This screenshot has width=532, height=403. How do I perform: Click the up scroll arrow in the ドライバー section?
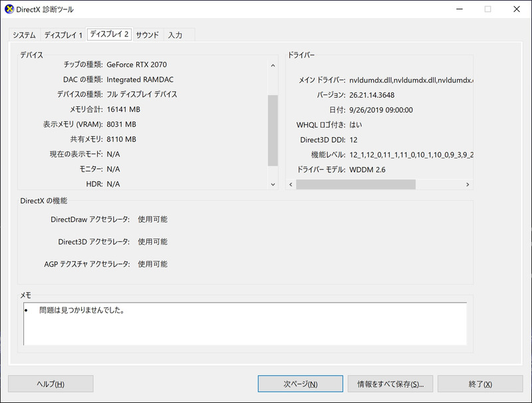[468, 65]
